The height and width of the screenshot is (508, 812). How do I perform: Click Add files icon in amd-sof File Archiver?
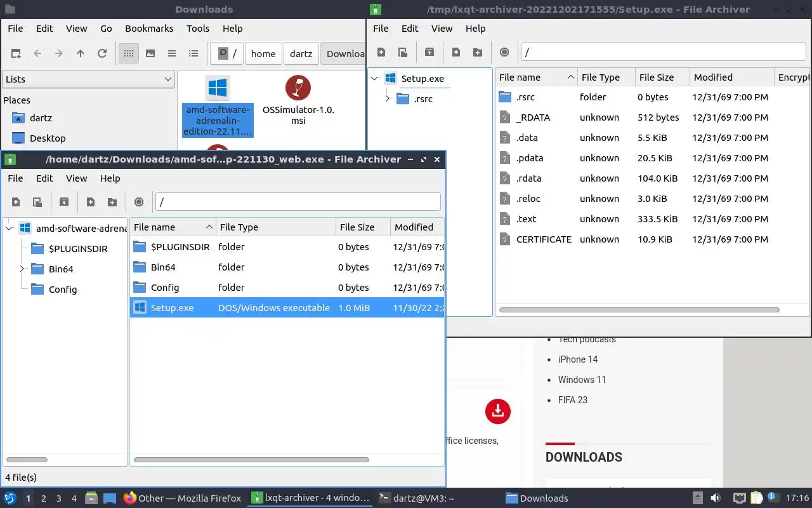91,202
